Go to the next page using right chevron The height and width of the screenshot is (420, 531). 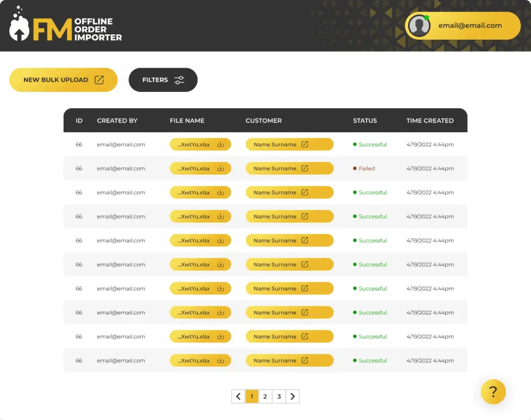pyautogui.click(x=293, y=397)
